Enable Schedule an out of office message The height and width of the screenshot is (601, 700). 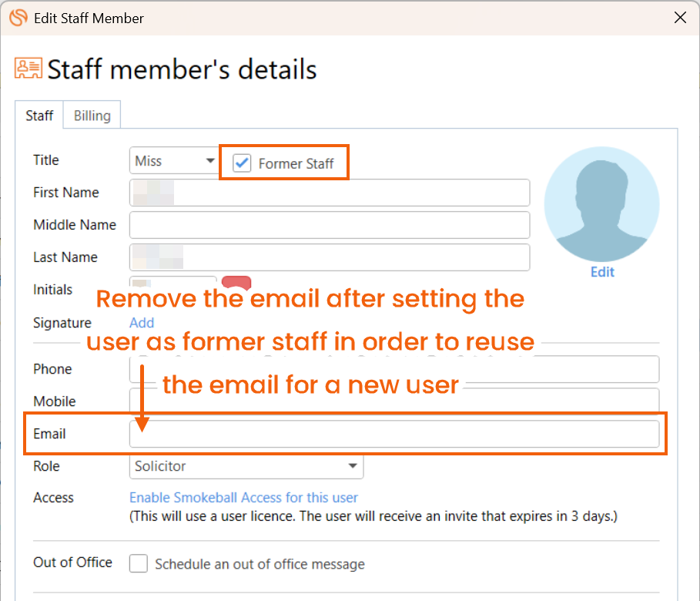click(139, 564)
